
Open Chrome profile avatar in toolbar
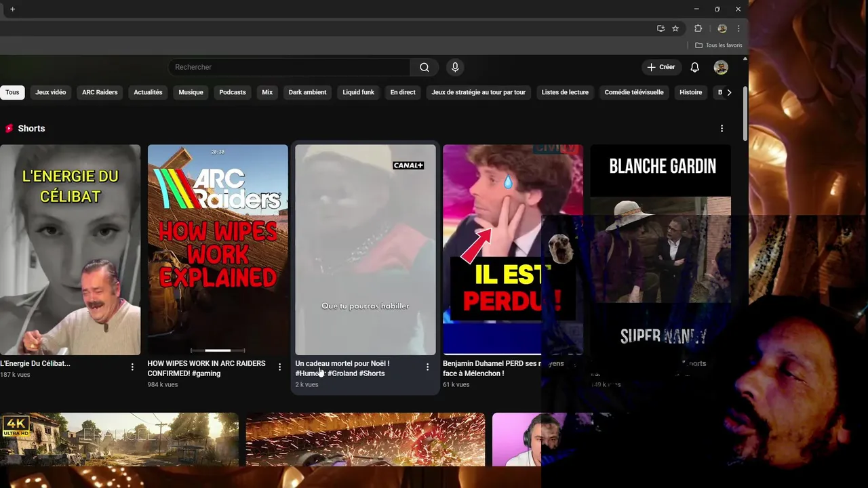(722, 28)
